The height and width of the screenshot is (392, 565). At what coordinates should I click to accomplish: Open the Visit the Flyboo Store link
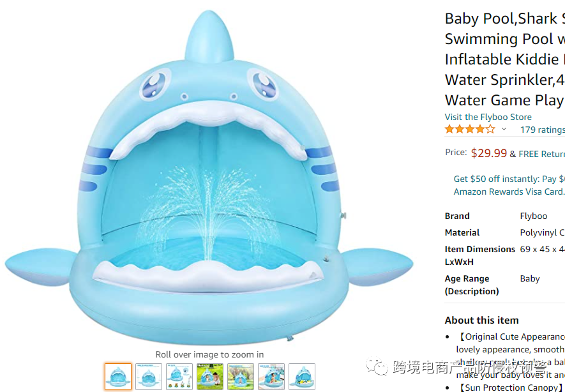pyautogui.click(x=488, y=117)
